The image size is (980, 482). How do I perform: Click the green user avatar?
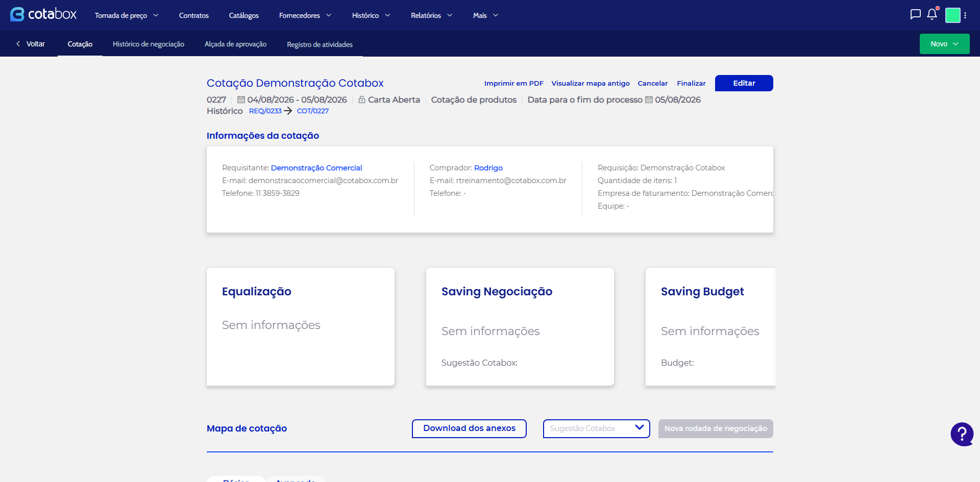point(952,15)
